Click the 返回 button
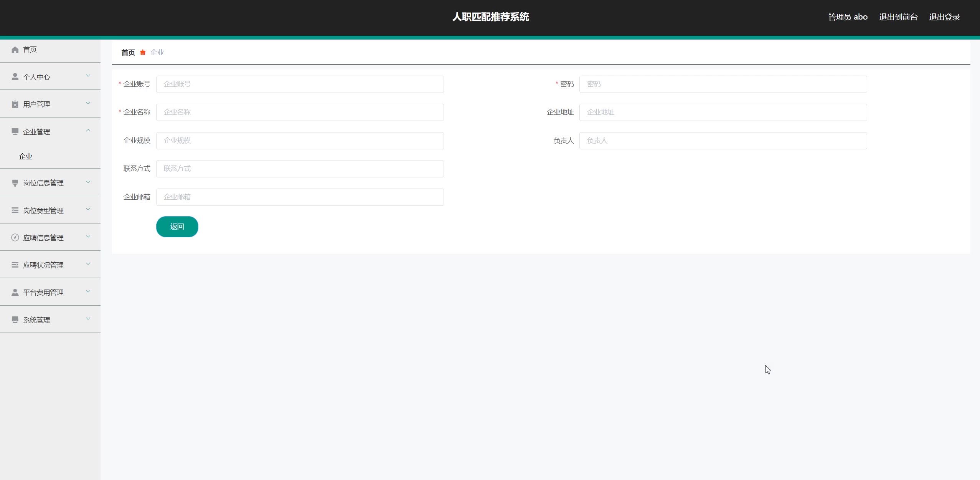This screenshot has width=980, height=480. pos(177,227)
